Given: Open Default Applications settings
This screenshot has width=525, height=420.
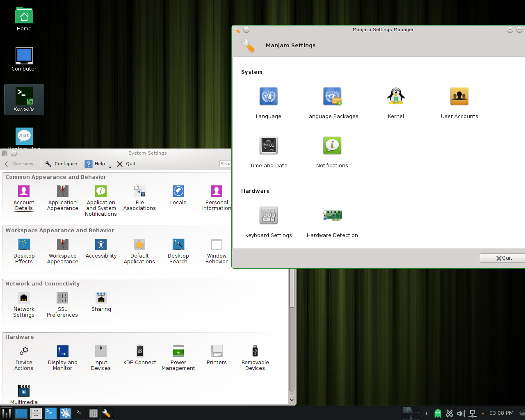Looking at the screenshot, I should 139,251.
